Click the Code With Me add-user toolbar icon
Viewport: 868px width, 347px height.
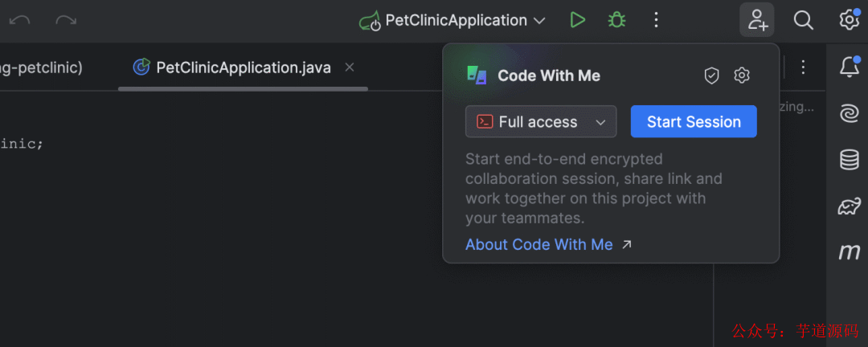click(x=757, y=20)
